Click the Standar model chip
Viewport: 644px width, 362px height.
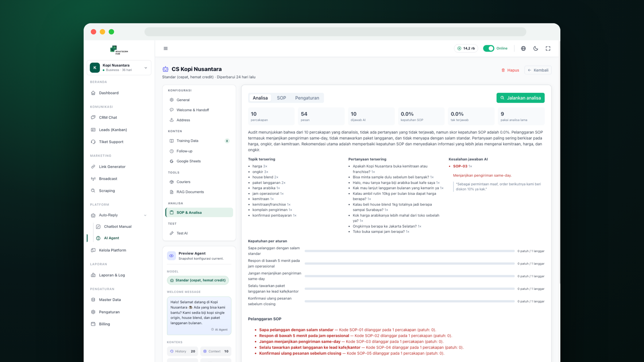(198, 280)
